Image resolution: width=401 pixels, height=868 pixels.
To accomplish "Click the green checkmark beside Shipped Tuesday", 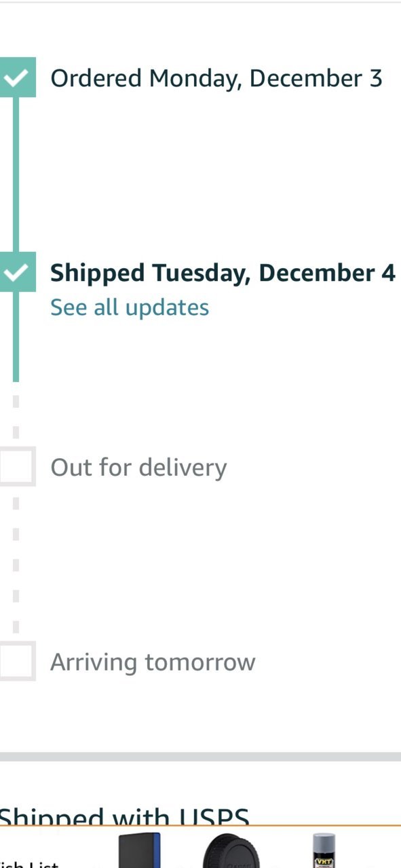I will tap(16, 273).
